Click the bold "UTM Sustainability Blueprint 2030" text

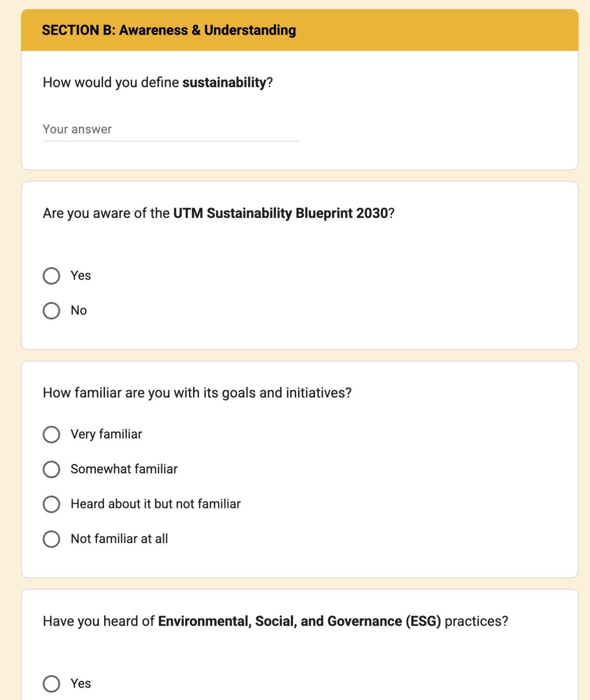pyautogui.click(x=281, y=213)
